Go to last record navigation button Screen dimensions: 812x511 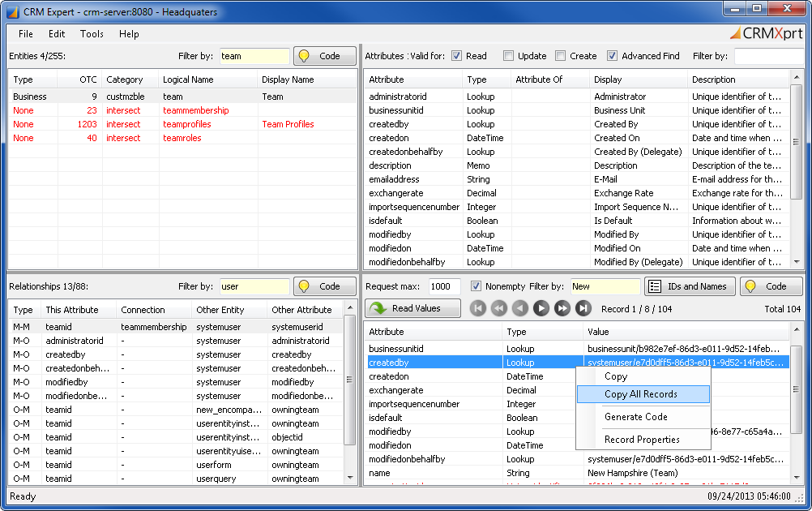(x=583, y=309)
